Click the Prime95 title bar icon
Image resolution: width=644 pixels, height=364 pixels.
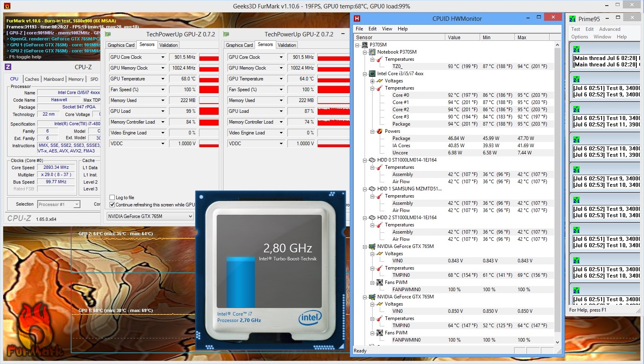572,19
